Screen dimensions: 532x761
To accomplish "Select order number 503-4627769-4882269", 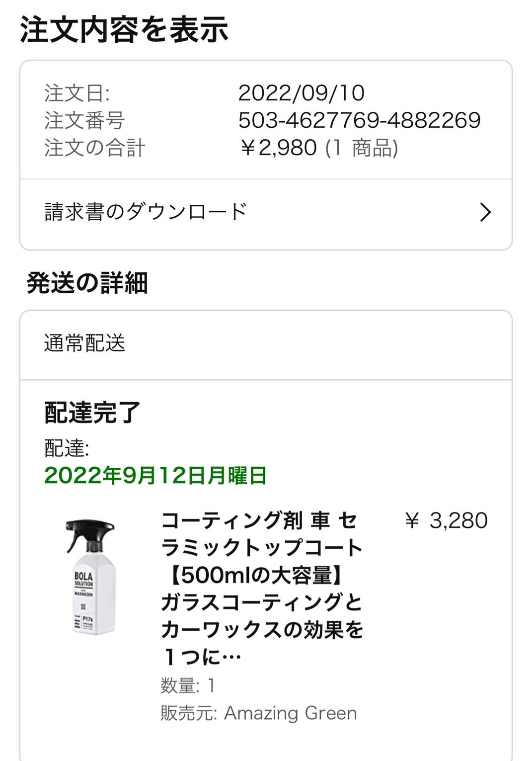I will [x=359, y=120].
